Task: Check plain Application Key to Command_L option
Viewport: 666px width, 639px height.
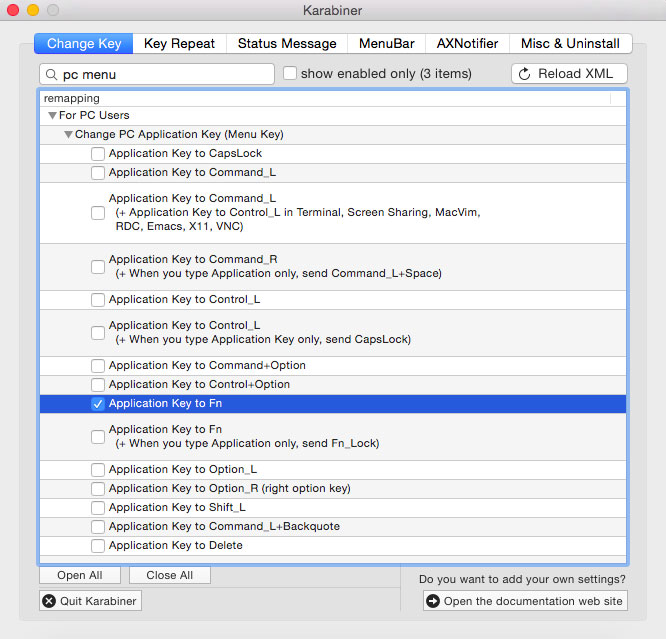Action: point(98,172)
